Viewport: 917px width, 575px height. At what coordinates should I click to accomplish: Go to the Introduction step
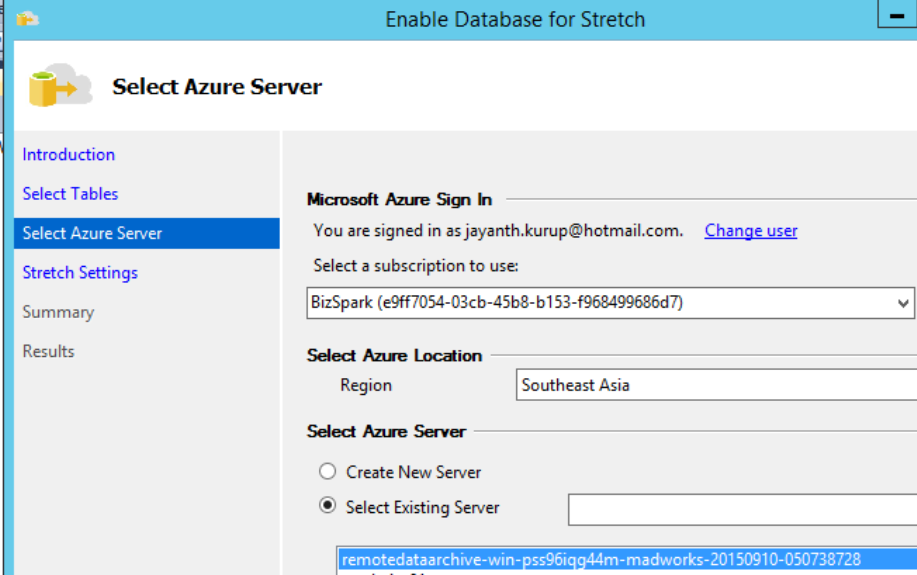[68, 154]
